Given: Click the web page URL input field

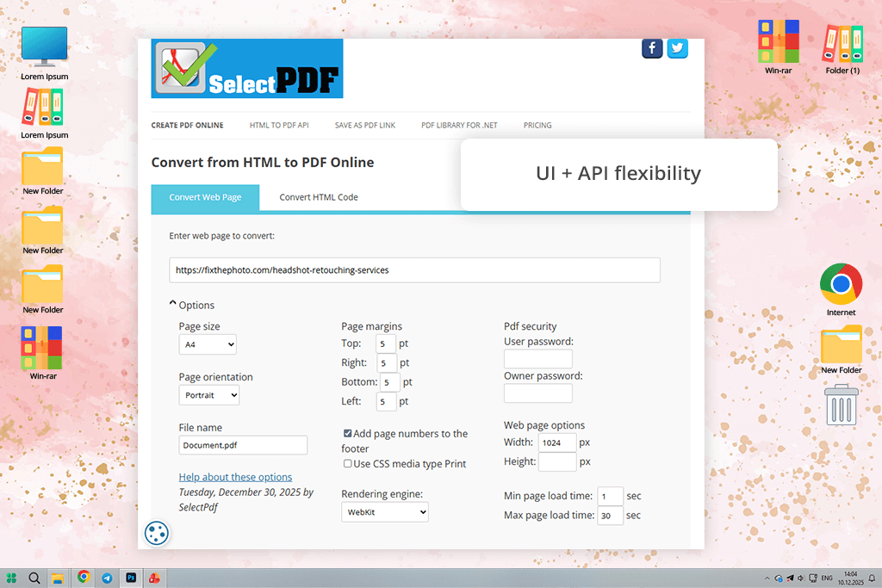Looking at the screenshot, I should pos(414,270).
